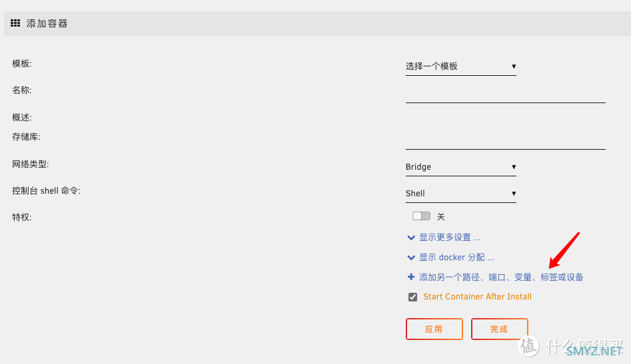
Task: Click the 应用 apply button
Action: (x=434, y=329)
